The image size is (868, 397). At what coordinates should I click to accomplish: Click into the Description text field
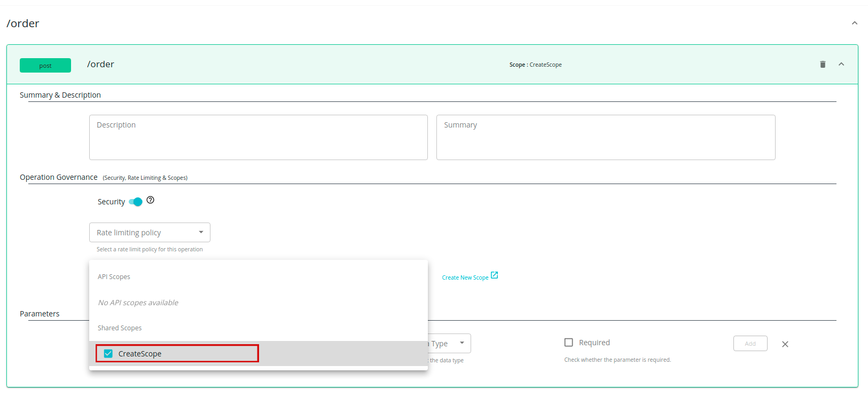(x=258, y=137)
